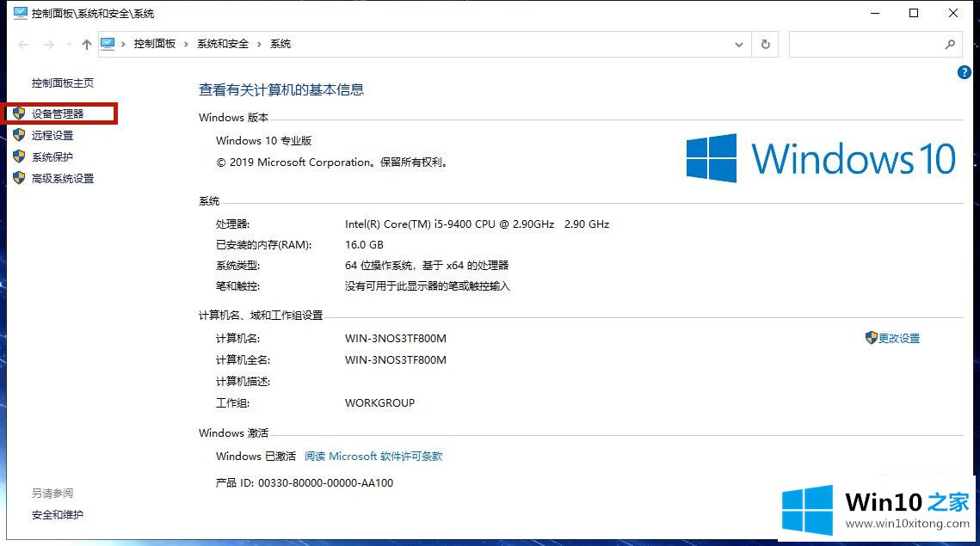
Task: Open 远程设置 link in sidebar
Action: coord(52,136)
